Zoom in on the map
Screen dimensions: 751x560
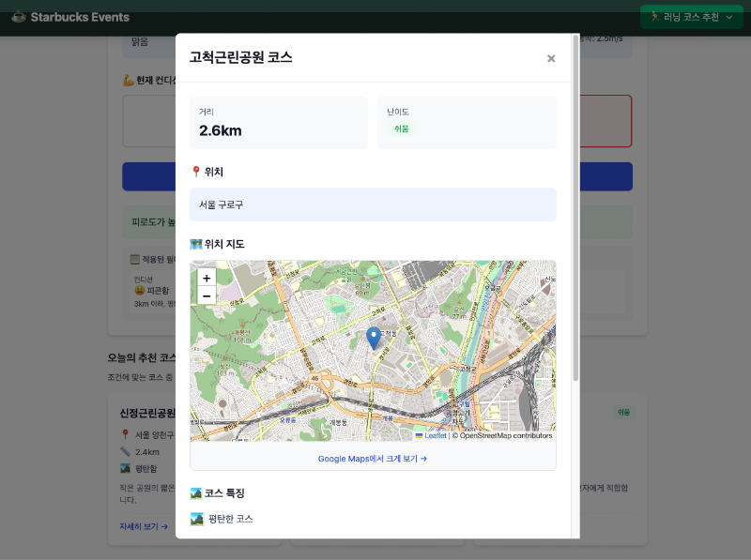[207, 278]
